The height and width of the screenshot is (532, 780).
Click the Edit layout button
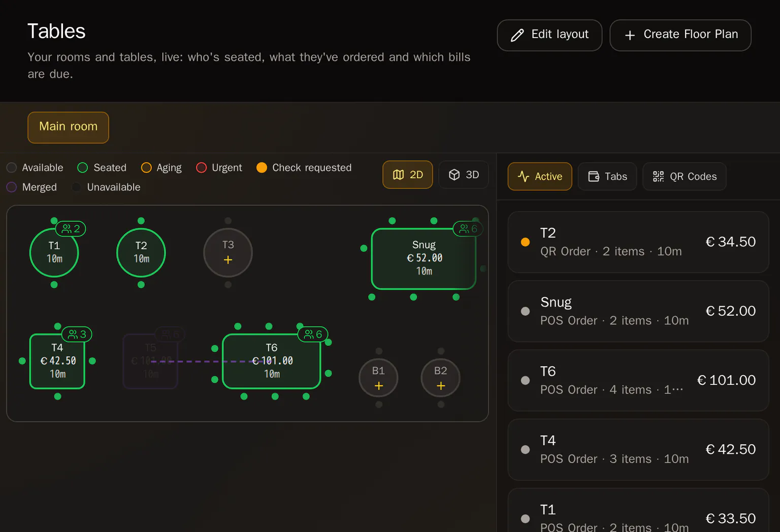[549, 35]
